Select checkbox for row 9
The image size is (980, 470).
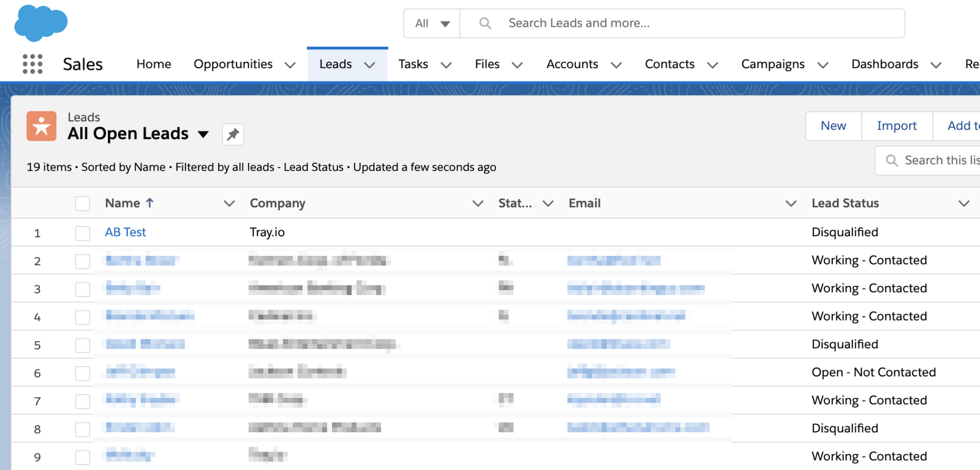click(83, 457)
